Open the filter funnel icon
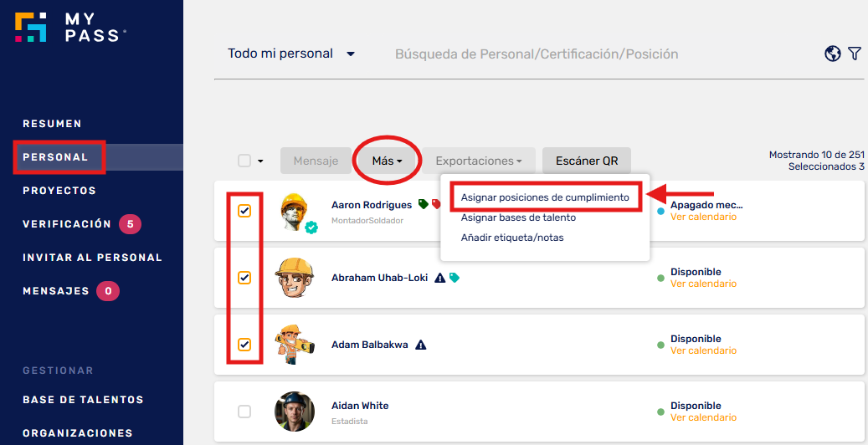 pyautogui.click(x=854, y=54)
